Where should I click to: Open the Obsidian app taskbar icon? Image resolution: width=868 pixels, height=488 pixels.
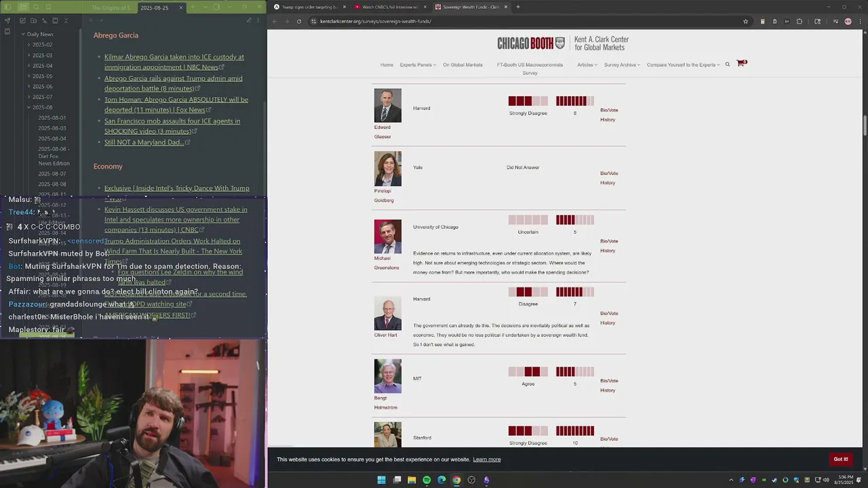[486, 480]
